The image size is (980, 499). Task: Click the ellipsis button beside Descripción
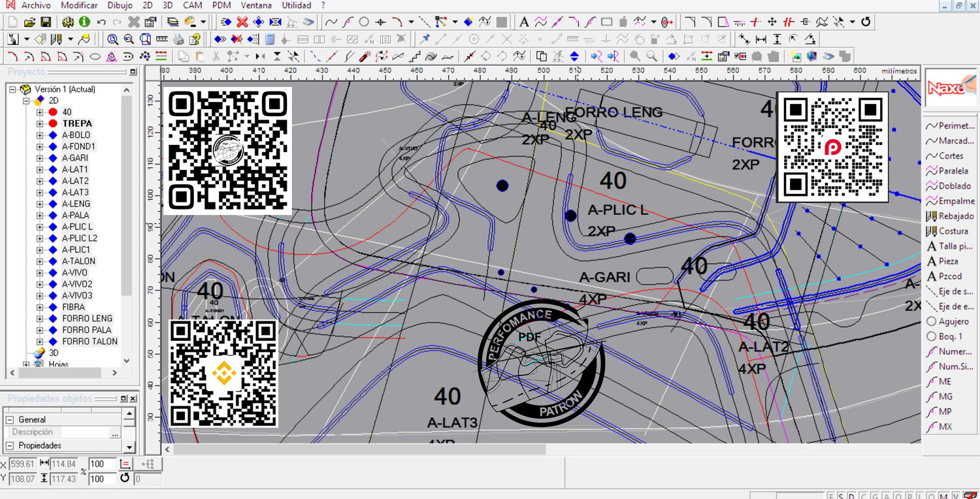[x=115, y=432]
